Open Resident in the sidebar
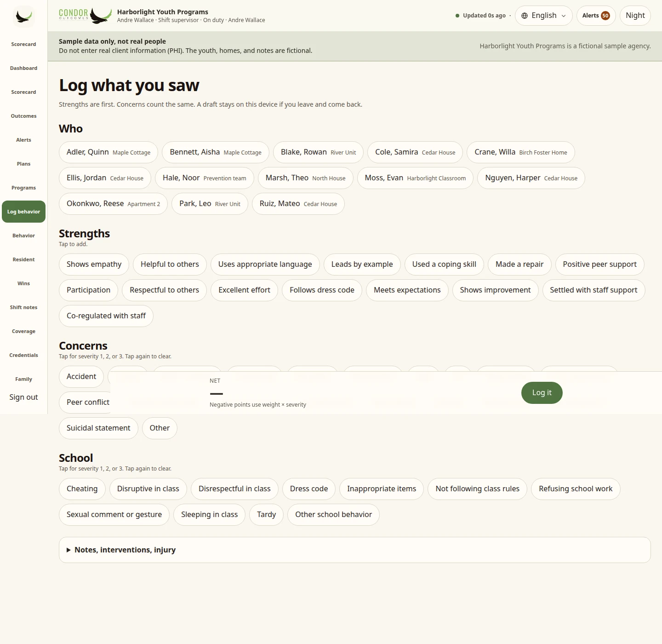This screenshot has height=644, width=662. click(23, 259)
